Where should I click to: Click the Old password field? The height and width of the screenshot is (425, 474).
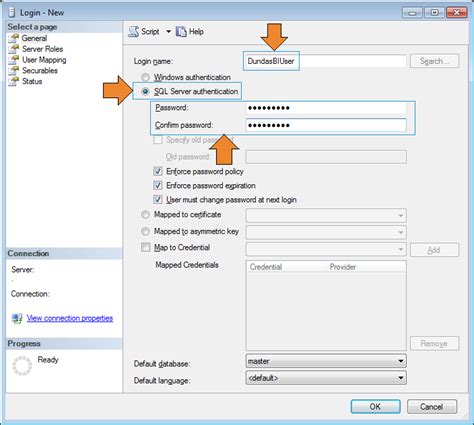click(326, 157)
